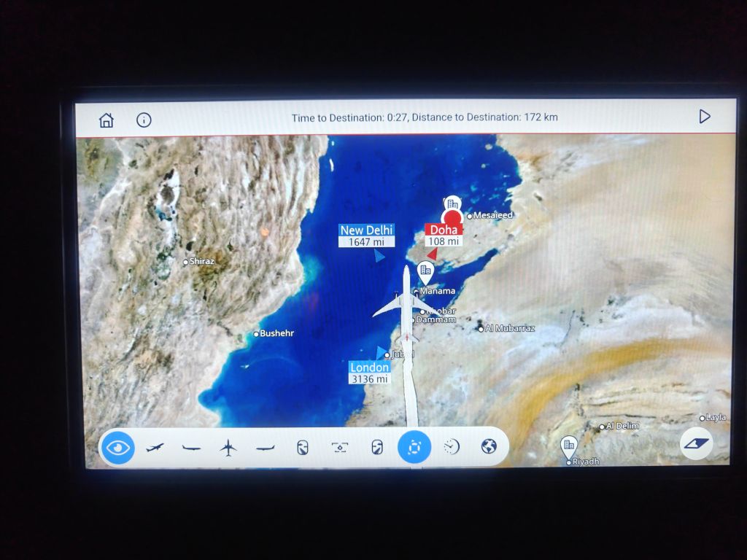
Task: Open the flight info circle icon
Action: pyautogui.click(x=144, y=120)
